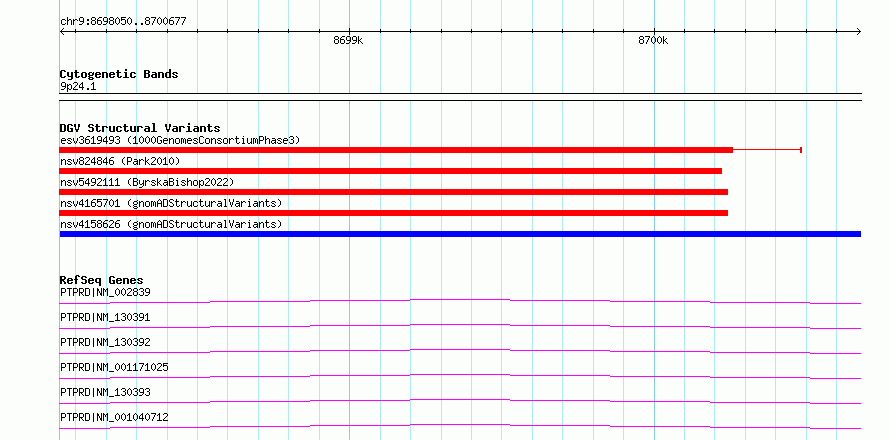890x440 pixels.
Task: Select the Cytogenetic Bands track title
Action: (x=119, y=74)
